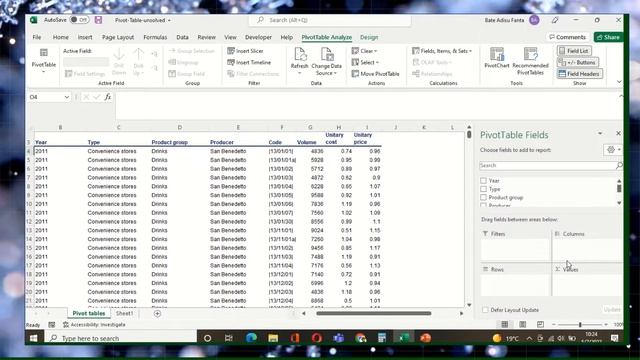Select the Year column header cell
The image size is (640, 360).
(60, 142)
